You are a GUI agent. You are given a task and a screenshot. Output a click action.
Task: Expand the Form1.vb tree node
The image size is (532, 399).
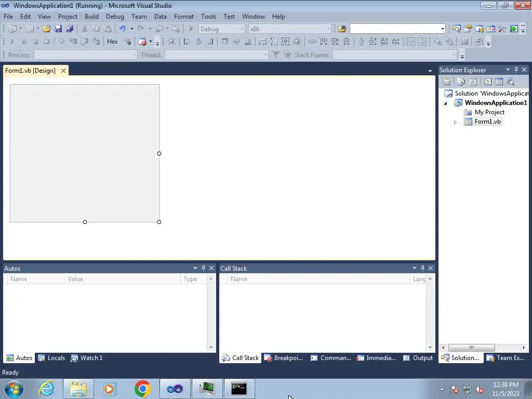click(455, 122)
